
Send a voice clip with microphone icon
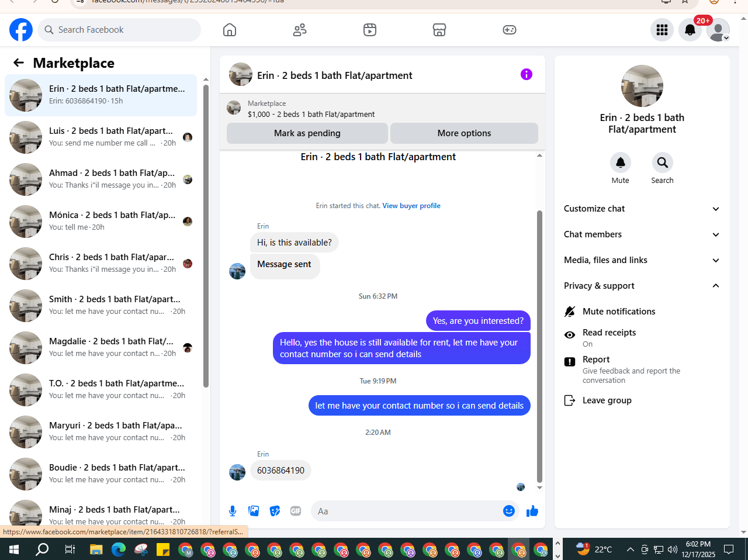pyautogui.click(x=233, y=511)
